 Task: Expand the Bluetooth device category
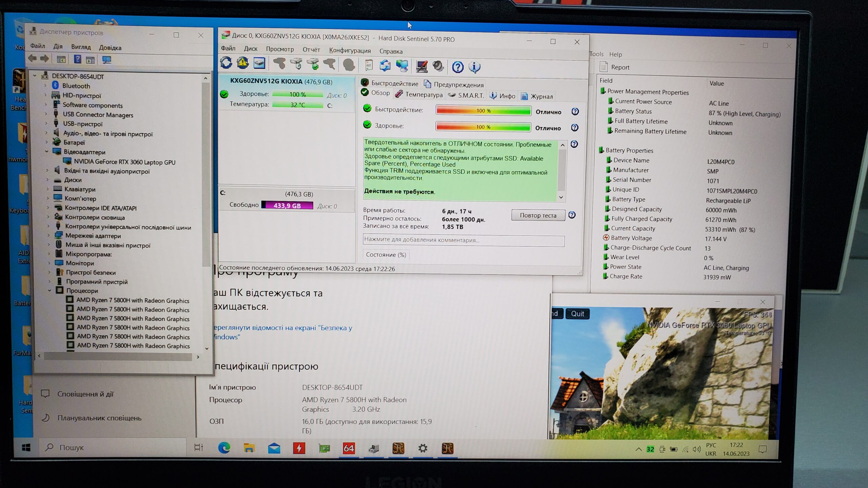coord(45,86)
